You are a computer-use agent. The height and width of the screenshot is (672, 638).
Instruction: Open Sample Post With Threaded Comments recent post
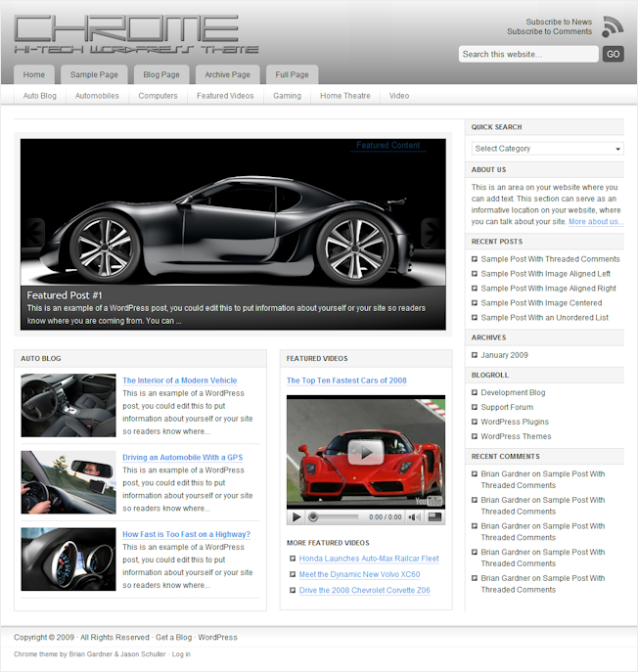pyautogui.click(x=550, y=259)
